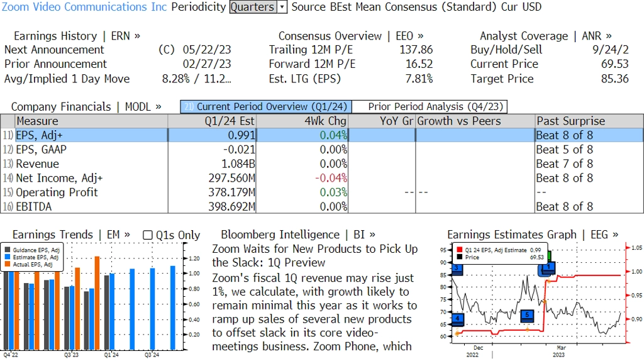This screenshot has width=644, height=361.
Task: Select the Operating Profit row
Action: point(322,192)
